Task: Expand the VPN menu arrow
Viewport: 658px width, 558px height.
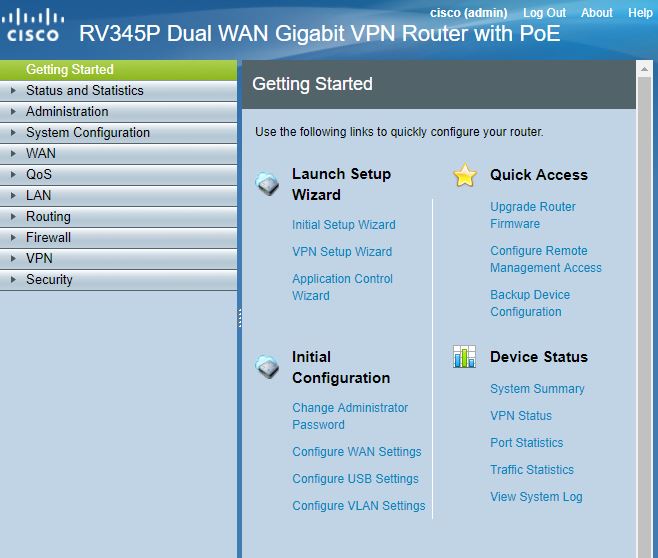Action: pyautogui.click(x=13, y=258)
